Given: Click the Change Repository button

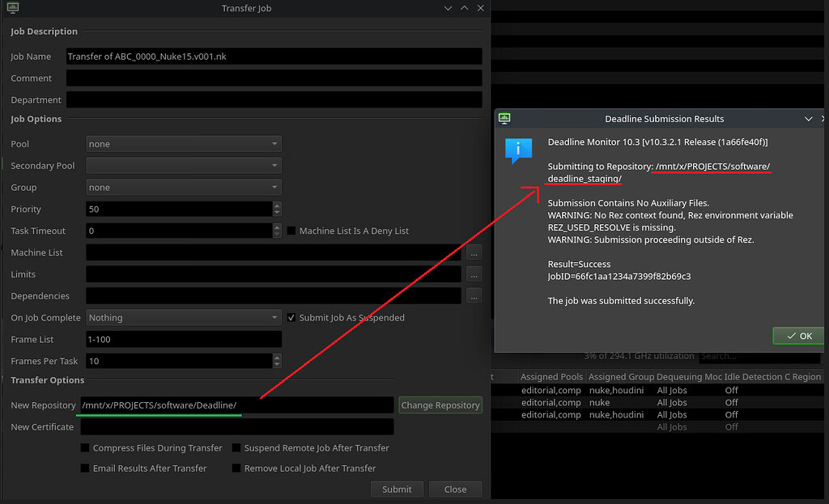Looking at the screenshot, I should tap(440, 404).
